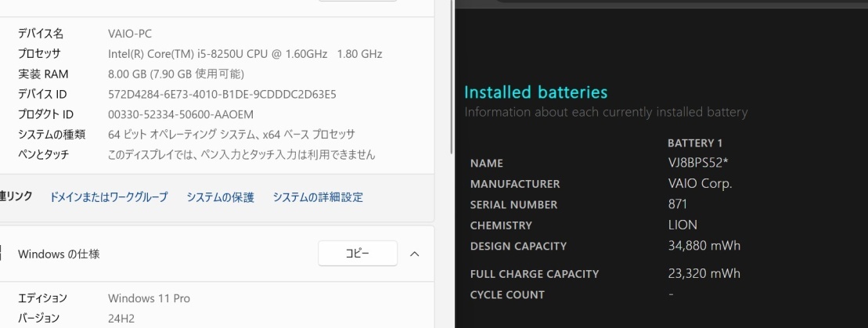Viewport: 868px width, 328px height.
Task: Click the BATTERY 1 column header
Action: (x=695, y=143)
